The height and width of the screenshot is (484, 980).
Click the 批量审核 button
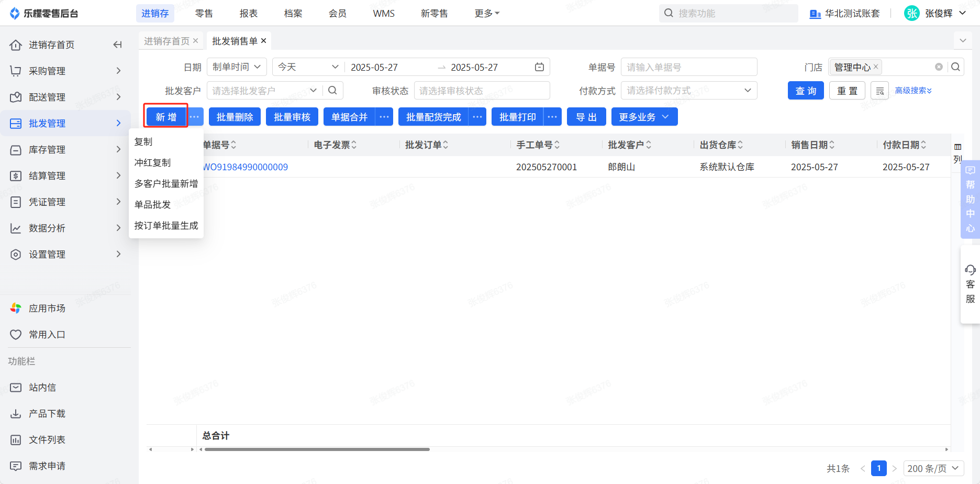292,117
